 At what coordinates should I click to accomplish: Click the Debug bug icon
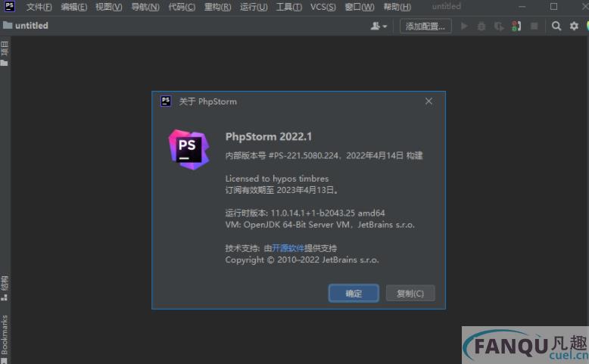pos(481,26)
